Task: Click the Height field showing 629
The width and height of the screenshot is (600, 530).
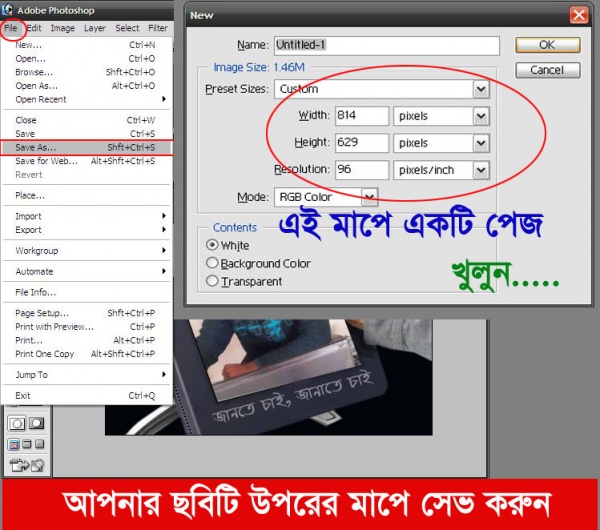Action: pos(362,143)
